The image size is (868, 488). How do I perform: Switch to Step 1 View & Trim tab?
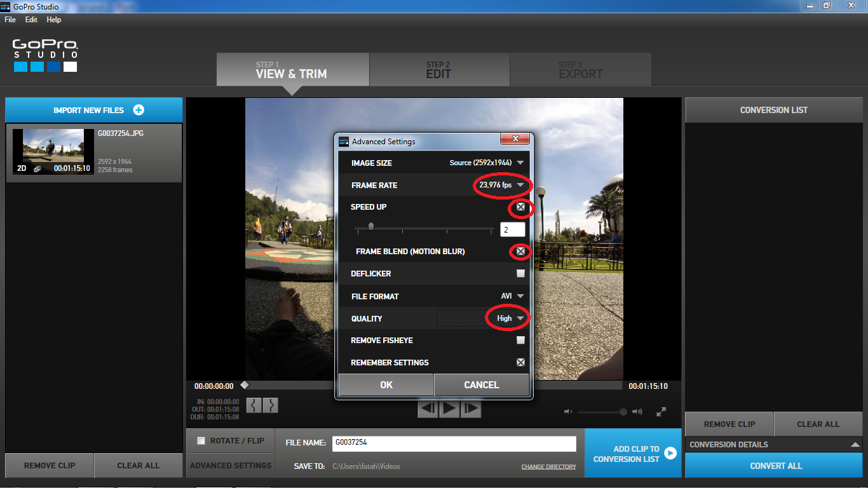point(292,69)
